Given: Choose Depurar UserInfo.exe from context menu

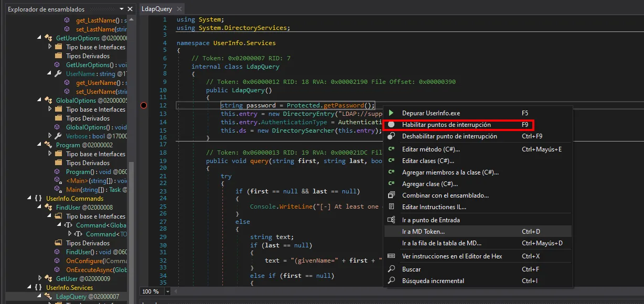Looking at the screenshot, I should (x=478, y=113).
